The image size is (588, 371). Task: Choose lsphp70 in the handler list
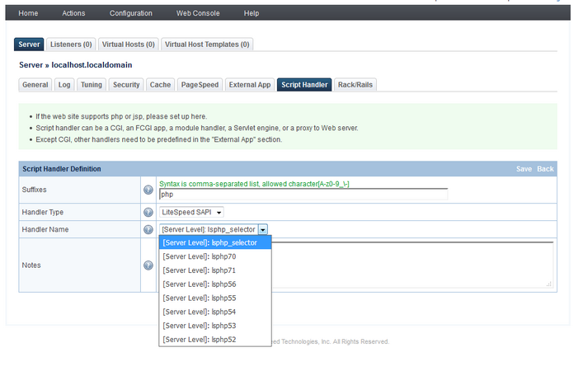point(215,256)
